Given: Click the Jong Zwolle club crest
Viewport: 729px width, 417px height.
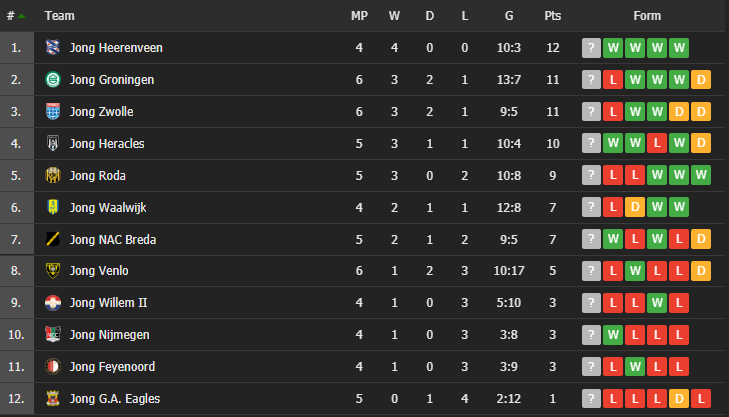Looking at the screenshot, I should 53,112.
